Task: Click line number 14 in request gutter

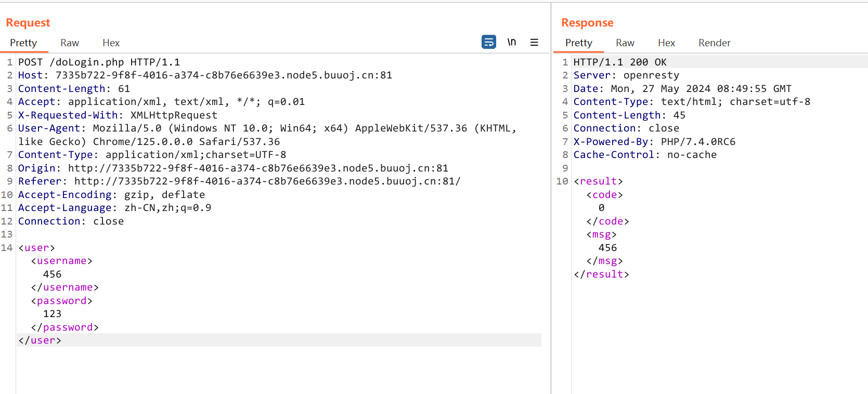Action: 7,247
